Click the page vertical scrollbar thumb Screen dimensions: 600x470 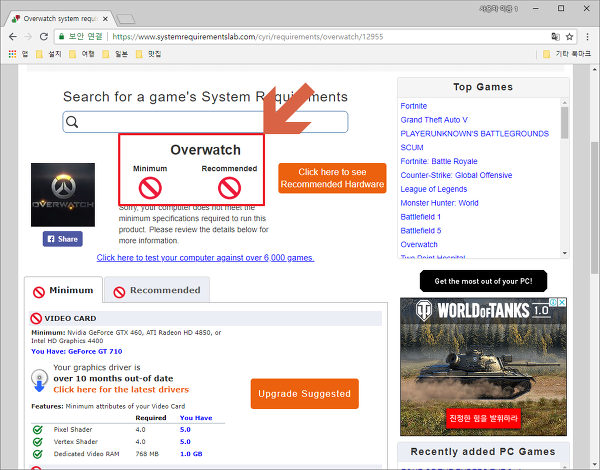(x=594, y=207)
